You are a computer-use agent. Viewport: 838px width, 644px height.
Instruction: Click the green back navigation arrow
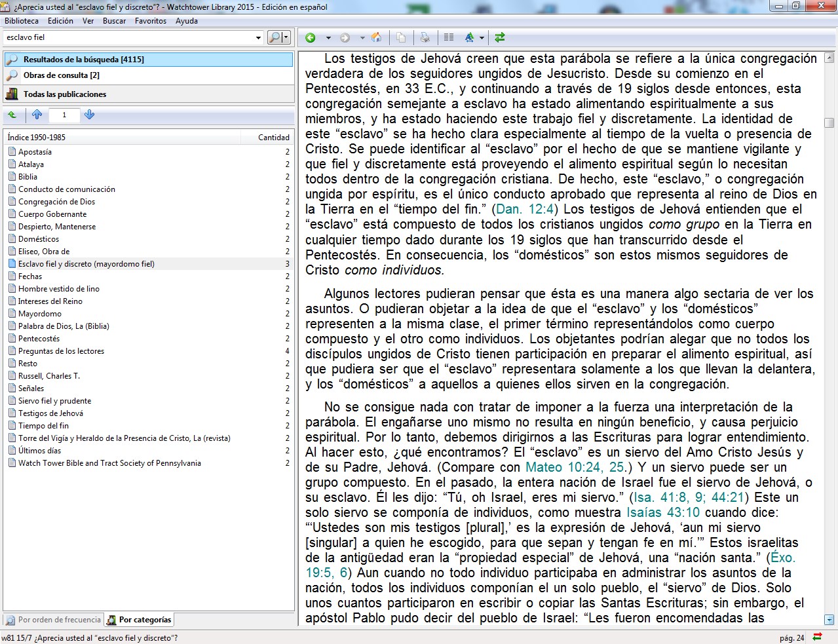coord(311,38)
